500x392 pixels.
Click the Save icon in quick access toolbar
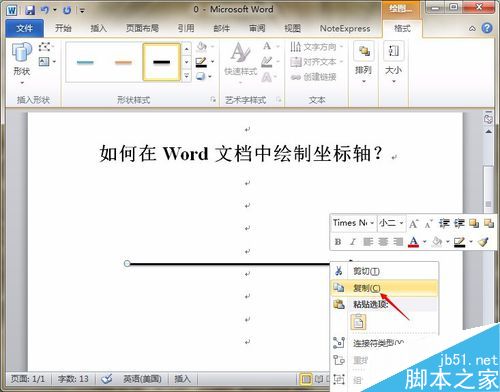click(30, 10)
